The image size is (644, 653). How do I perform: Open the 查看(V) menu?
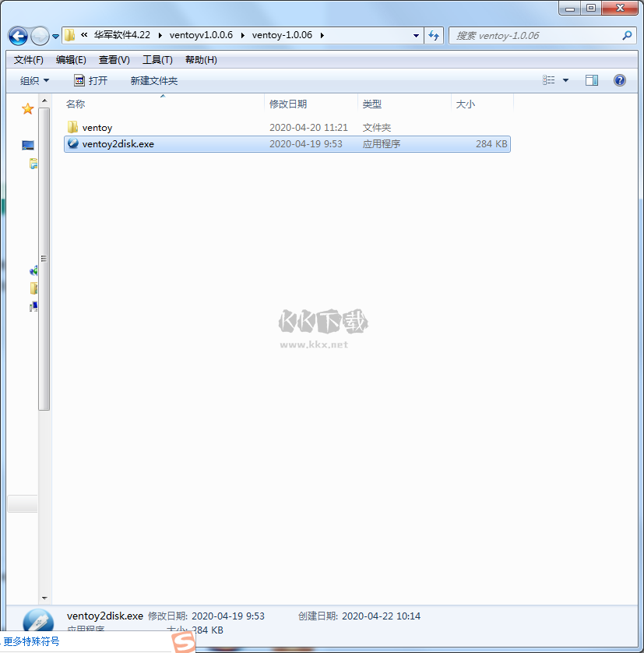(x=112, y=59)
